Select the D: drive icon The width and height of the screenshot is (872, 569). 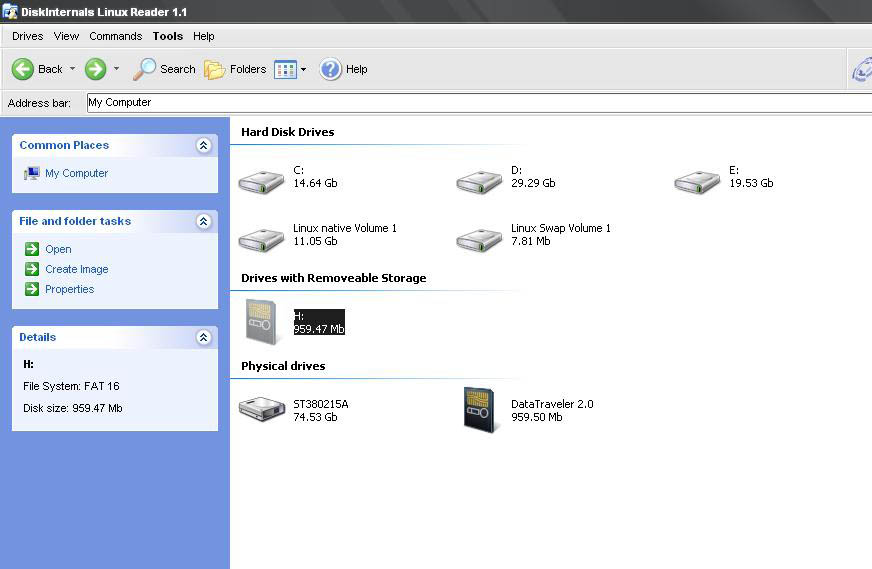click(479, 182)
